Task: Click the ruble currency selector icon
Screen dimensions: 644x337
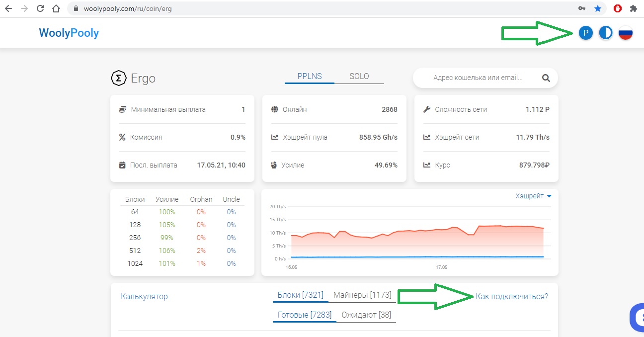Action: pyautogui.click(x=586, y=33)
